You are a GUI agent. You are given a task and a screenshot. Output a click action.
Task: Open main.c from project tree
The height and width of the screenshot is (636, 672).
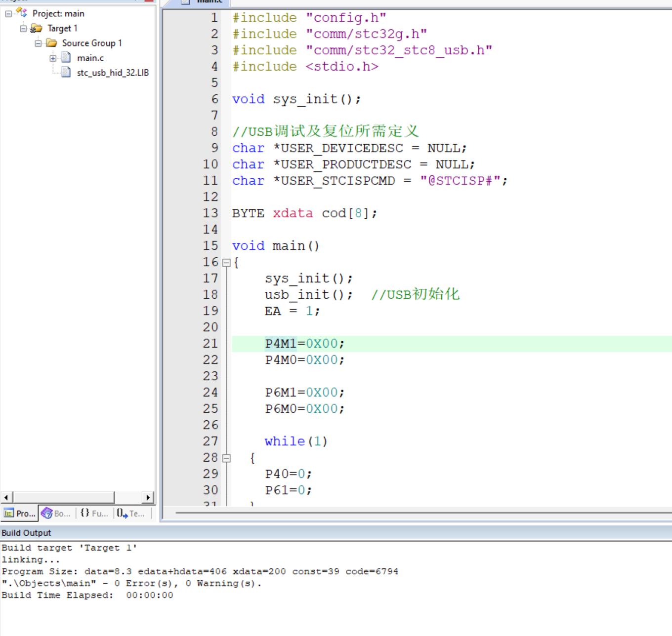click(x=90, y=58)
